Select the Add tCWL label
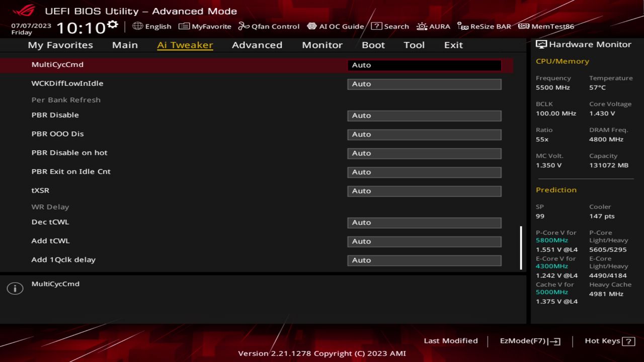Viewport: 644px width, 362px height. point(50,241)
